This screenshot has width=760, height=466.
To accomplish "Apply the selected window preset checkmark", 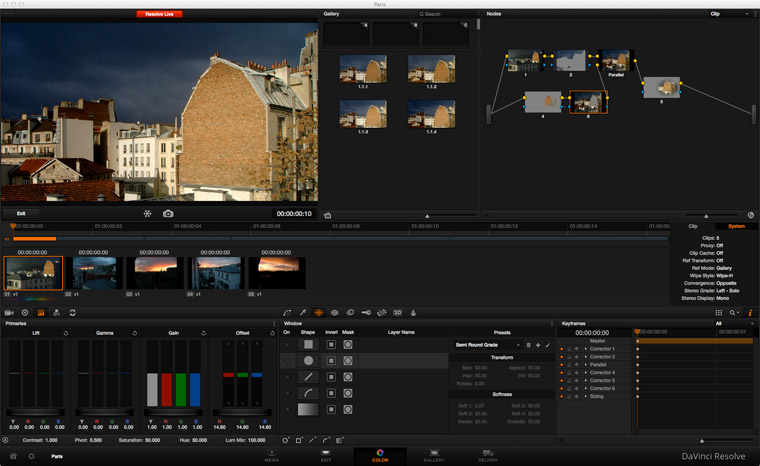I will (x=548, y=345).
